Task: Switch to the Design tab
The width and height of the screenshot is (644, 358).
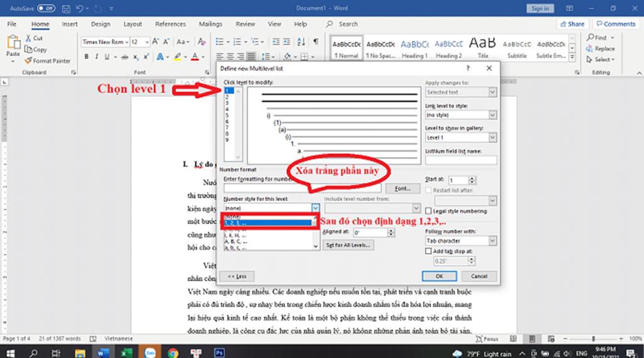Action: [x=101, y=24]
